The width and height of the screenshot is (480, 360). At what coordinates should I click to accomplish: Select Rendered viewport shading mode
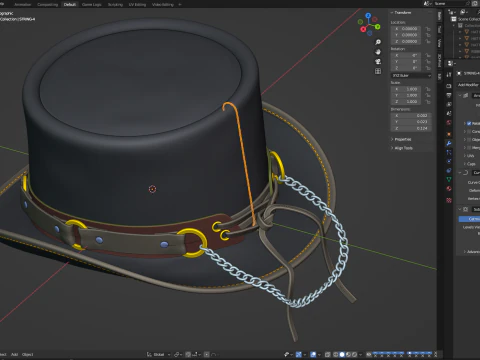pyautogui.click(x=355, y=354)
